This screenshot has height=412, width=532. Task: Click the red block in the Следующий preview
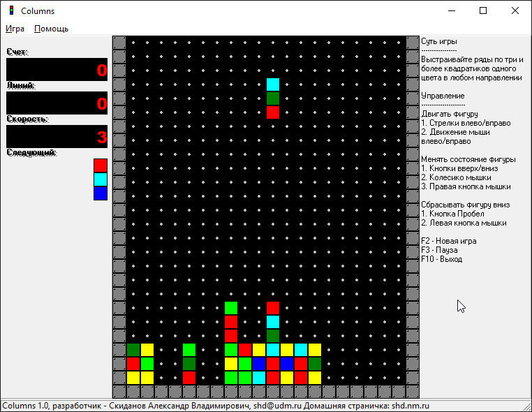(x=101, y=165)
